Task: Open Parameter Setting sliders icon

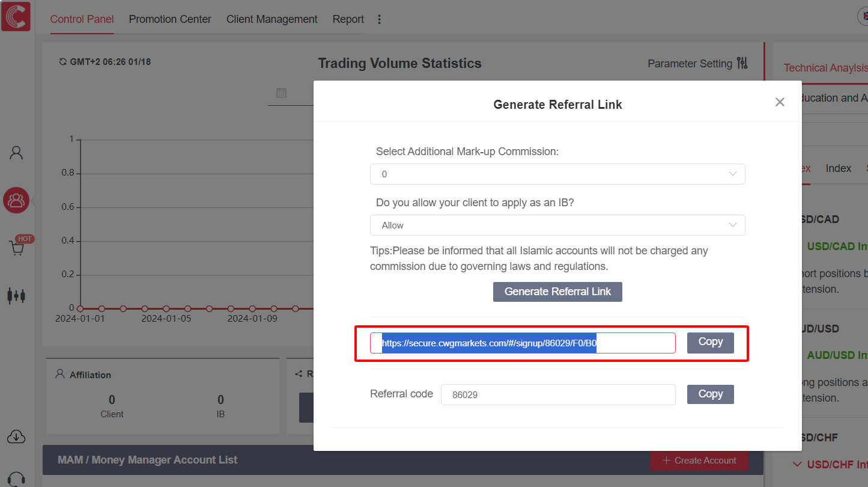Action: [742, 63]
